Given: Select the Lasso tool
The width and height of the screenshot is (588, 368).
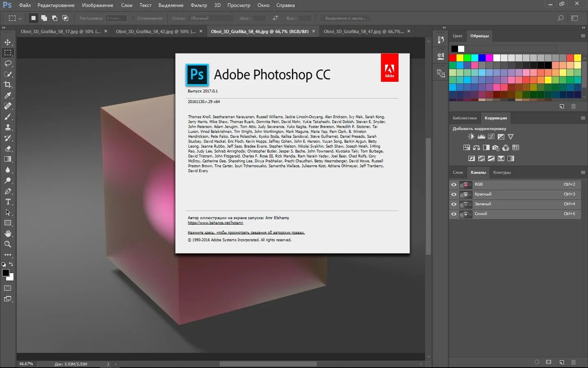Looking at the screenshot, I should pyautogui.click(x=8, y=63).
